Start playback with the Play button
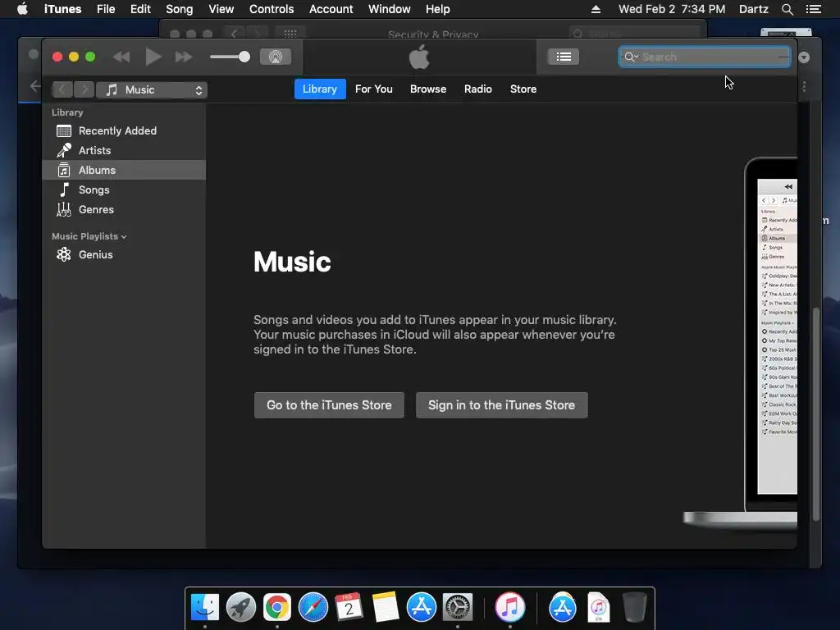This screenshot has height=630, width=840. 153,57
